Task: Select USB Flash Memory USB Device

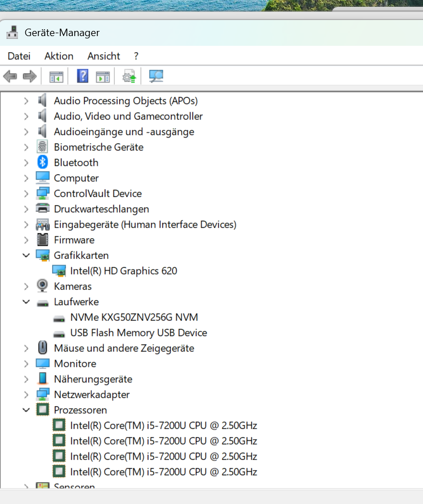Action: [139, 333]
